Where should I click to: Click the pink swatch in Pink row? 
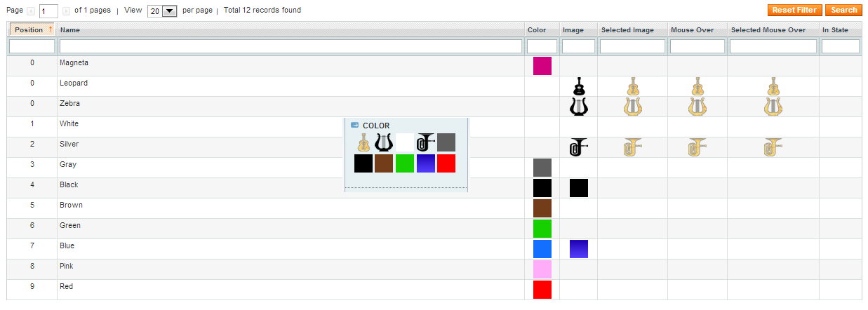click(542, 269)
